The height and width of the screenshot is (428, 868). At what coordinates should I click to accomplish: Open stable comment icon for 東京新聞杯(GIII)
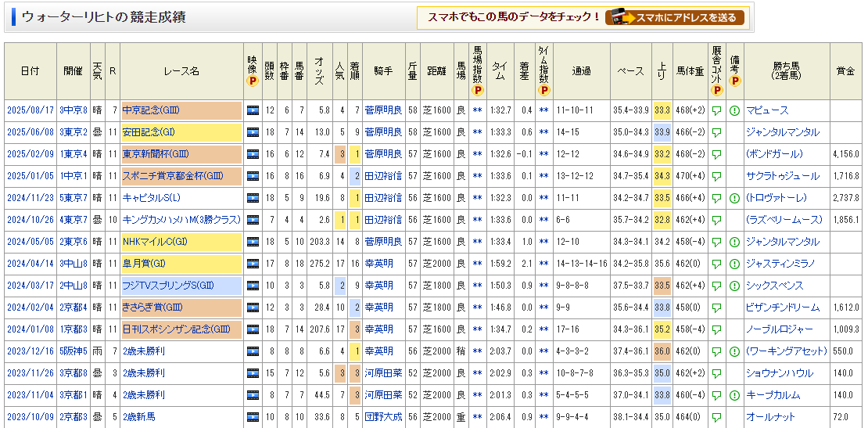click(x=716, y=154)
